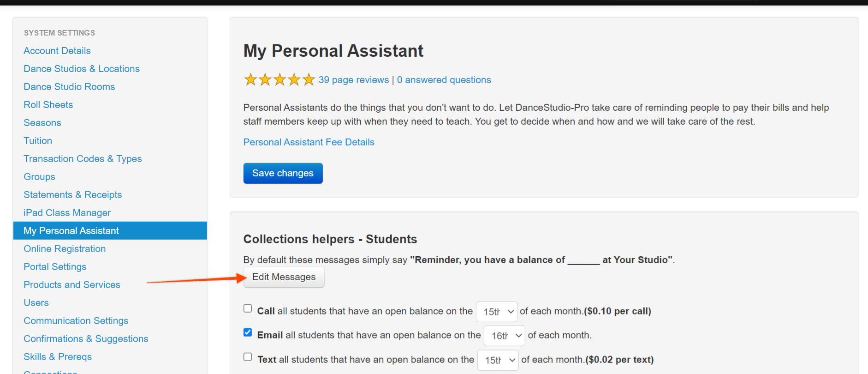Click the Edit Messages button
Screen dimensions: 868x374
pyautogui.click(x=284, y=277)
